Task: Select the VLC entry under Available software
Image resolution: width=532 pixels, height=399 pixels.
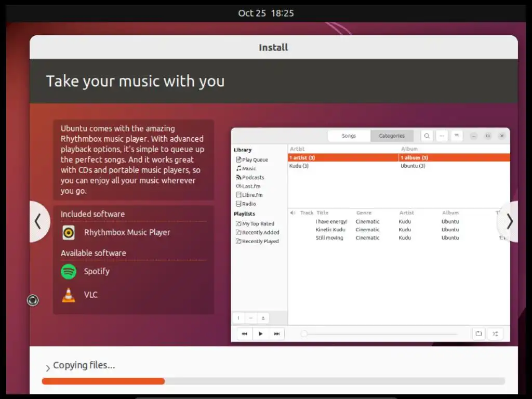Action: 90,295
